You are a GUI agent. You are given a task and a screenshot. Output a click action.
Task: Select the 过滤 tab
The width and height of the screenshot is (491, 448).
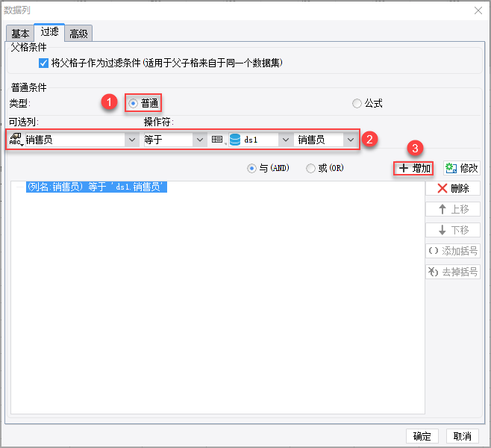coord(49,32)
